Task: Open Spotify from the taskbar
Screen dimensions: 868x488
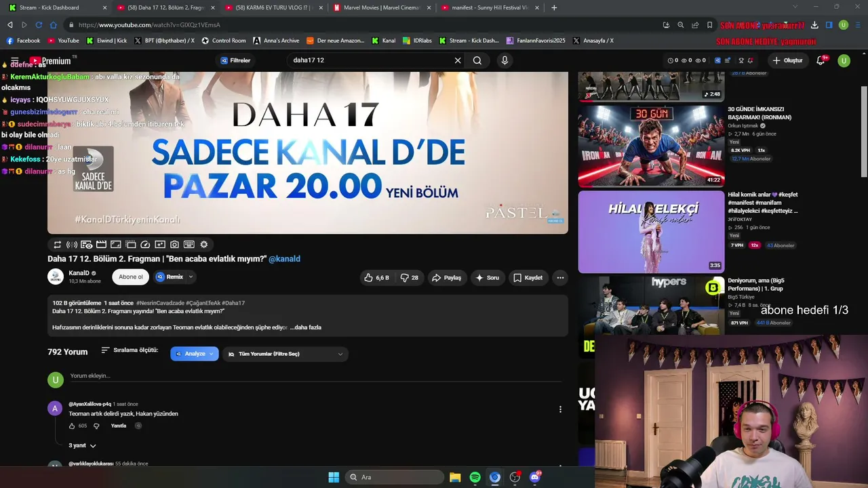Action: tap(475, 477)
